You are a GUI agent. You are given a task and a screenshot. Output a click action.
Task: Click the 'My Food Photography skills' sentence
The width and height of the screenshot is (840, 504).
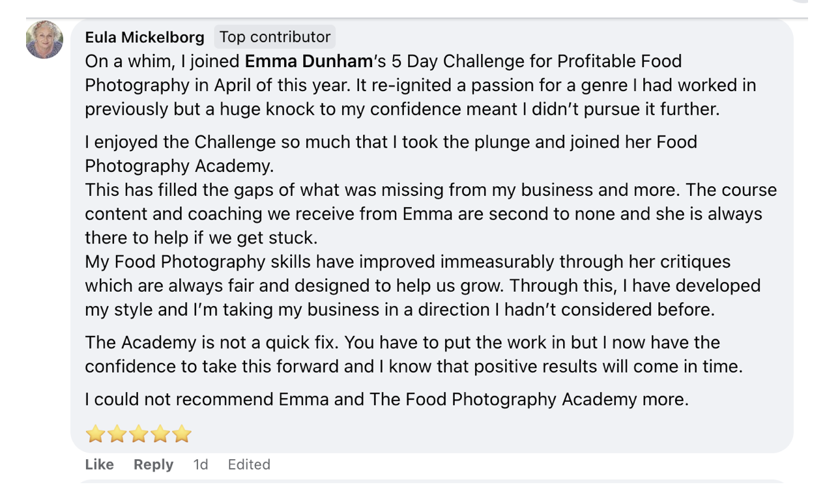[x=407, y=262]
